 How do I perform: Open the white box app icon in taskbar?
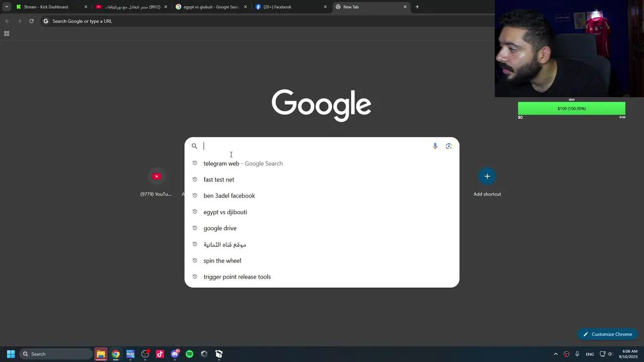pos(219,354)
